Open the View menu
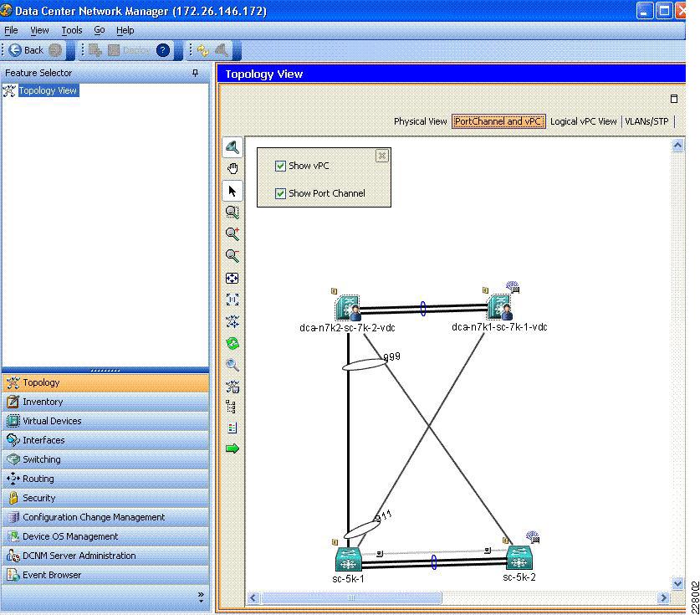This screenshot has width=700, height=615. pos(39,30)
